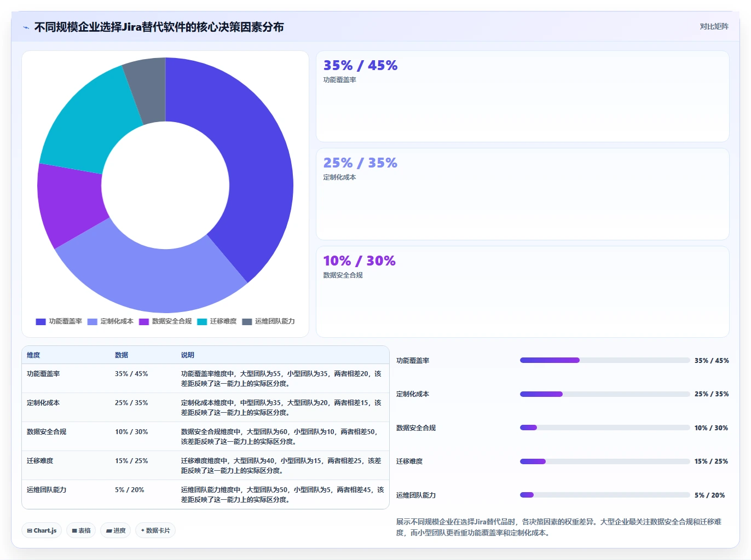Click the 5% / 20% progress value label
This screenshot has width=751, height=560.
(x=709, y=495)
